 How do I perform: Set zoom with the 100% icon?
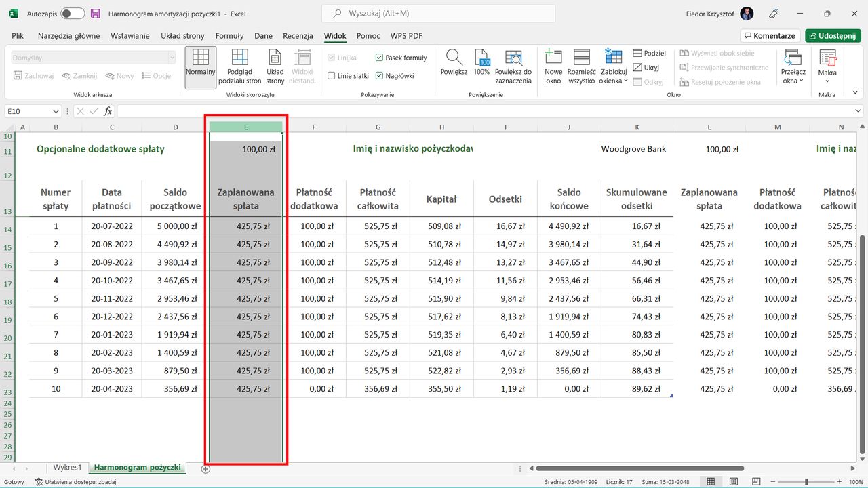click(x=481, y=64)
